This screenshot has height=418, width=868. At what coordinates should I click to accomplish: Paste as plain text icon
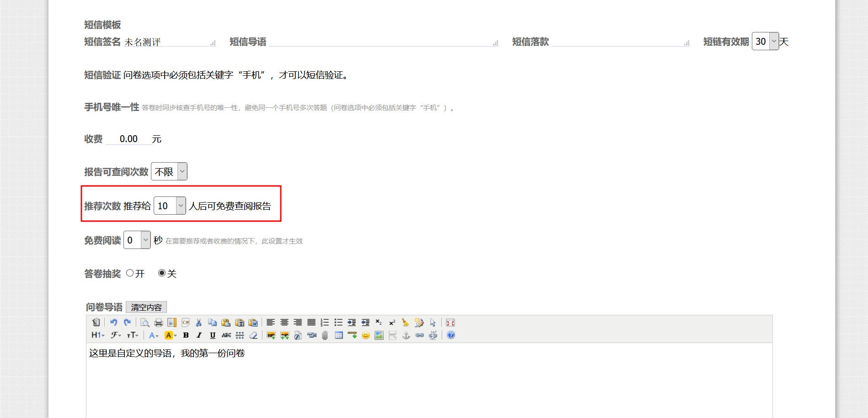click(x=240, y=323)
